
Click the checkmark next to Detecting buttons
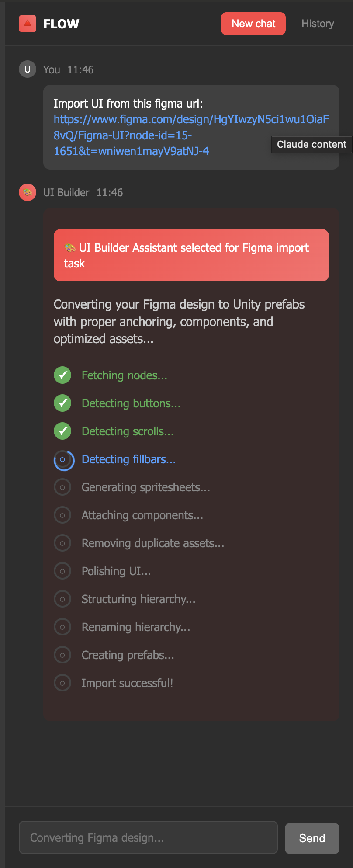(x=62, y=403)
